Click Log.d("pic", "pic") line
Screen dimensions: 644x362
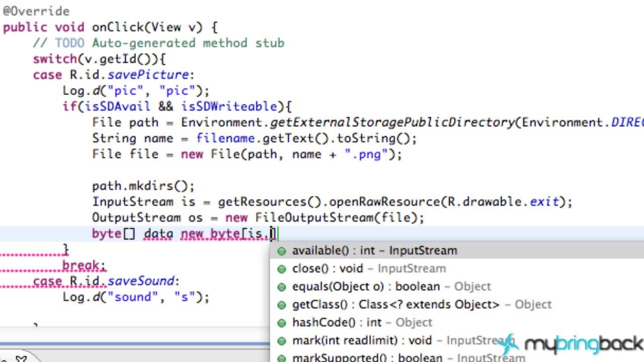[x=136, y=91]
